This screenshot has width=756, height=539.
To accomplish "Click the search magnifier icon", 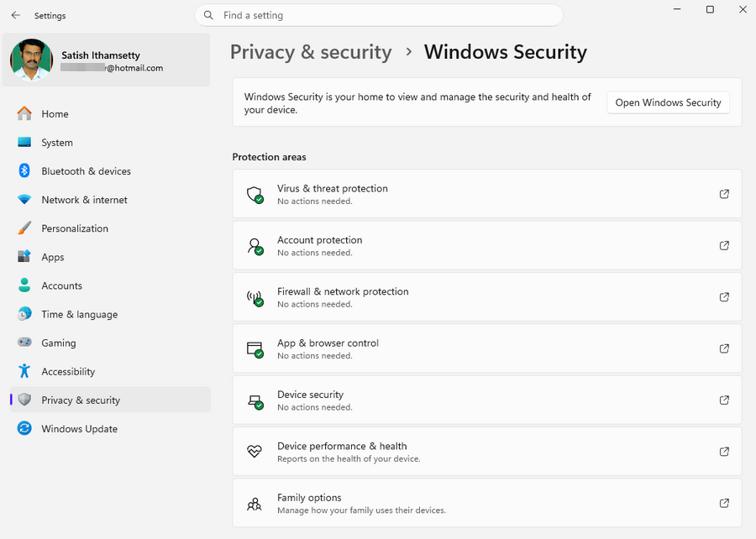I will click(208, 15).
